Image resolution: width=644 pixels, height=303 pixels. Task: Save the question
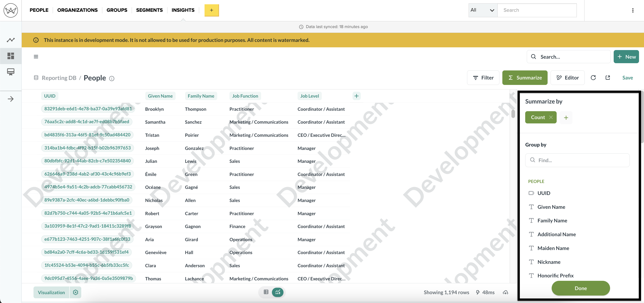[627, 78]
